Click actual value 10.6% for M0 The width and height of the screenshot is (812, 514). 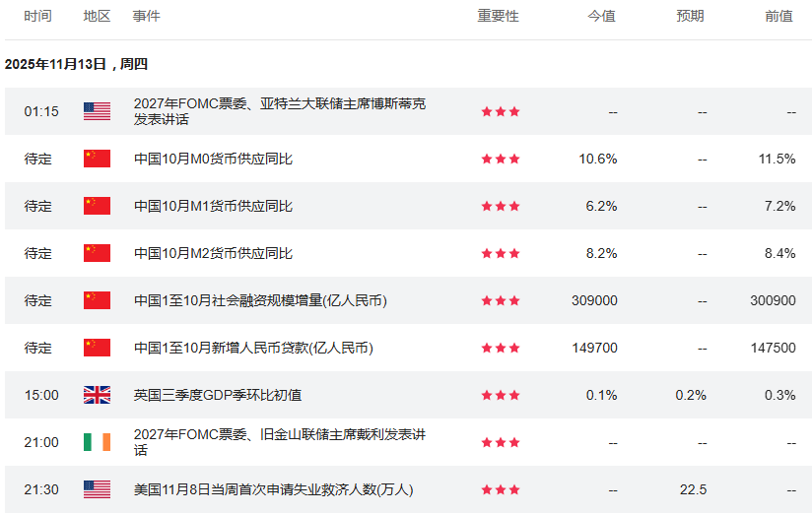click(x=597, y=159)
